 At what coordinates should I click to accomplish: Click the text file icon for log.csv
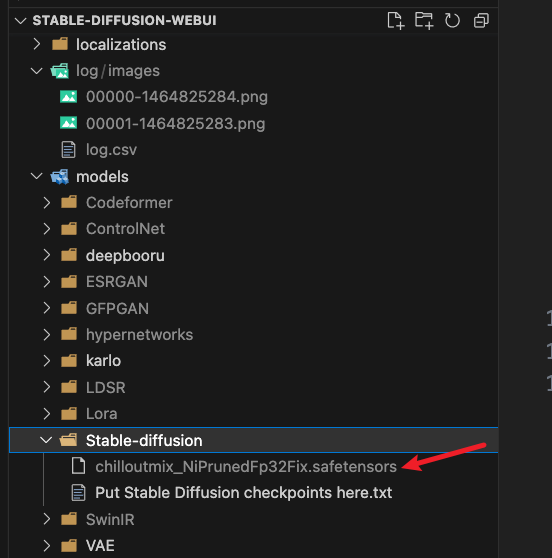pyautogui.click(x=68, y=149)
